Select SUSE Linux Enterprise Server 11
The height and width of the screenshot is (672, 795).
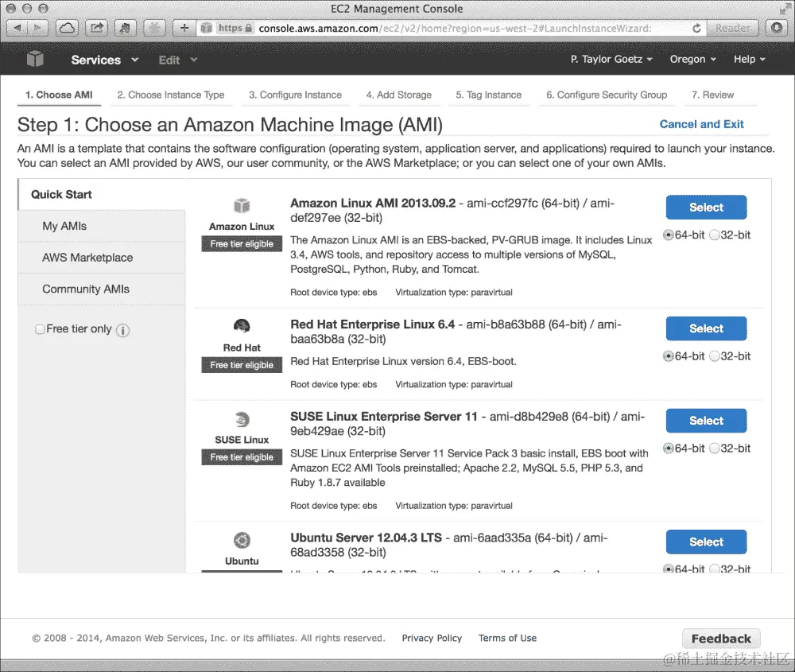706,421
